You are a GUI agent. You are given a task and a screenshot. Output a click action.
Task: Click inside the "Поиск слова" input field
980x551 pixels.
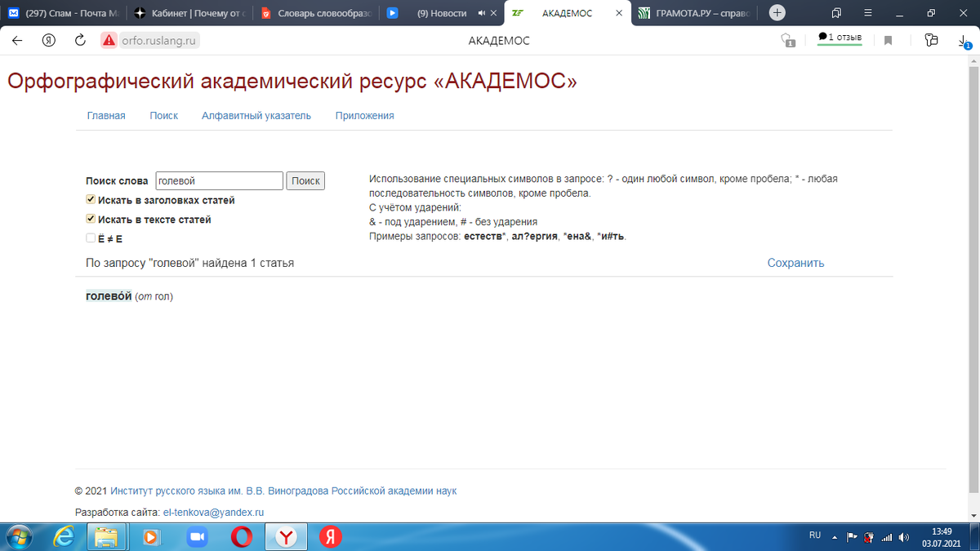point(219,180)
